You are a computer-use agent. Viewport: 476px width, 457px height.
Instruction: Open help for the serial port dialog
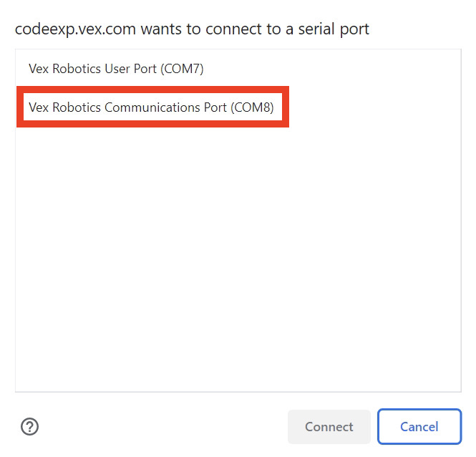pyautogui.click(x=29, y=427)
